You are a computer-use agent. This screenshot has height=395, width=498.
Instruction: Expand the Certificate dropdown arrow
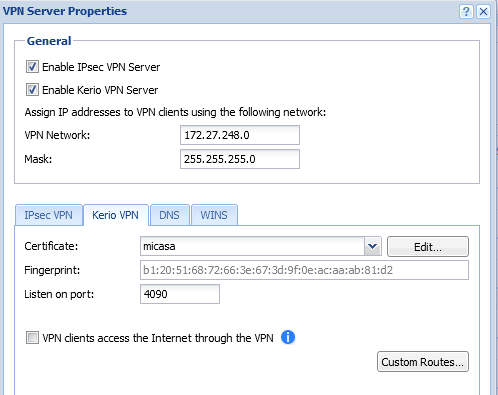pyautogui.click(x=373, y=246)
